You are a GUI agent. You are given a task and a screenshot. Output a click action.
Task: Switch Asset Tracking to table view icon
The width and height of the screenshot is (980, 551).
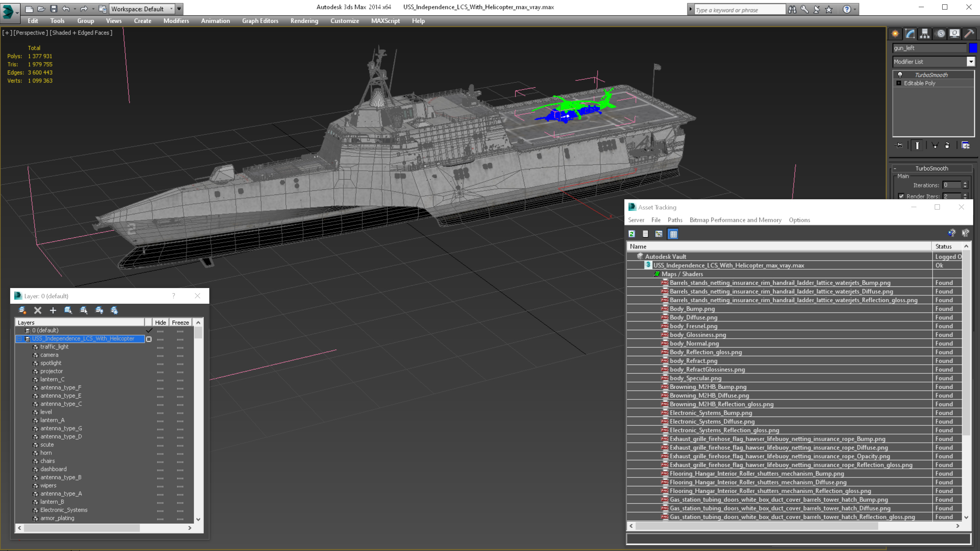tap(673, 234)
